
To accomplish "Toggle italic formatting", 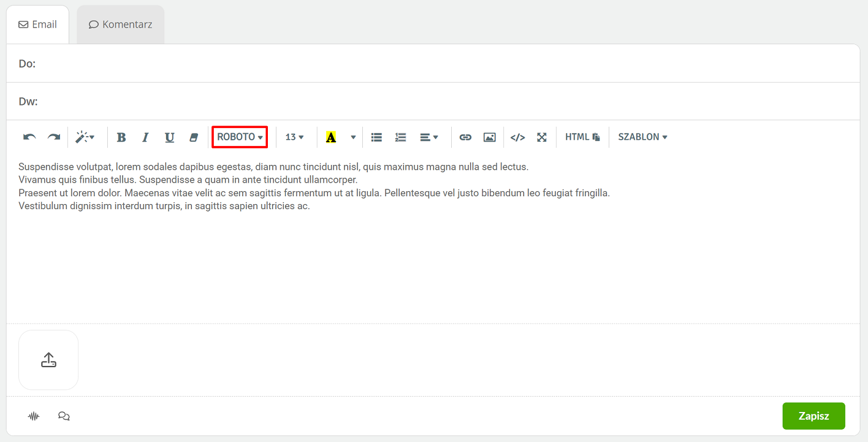I will coord(145,137).
